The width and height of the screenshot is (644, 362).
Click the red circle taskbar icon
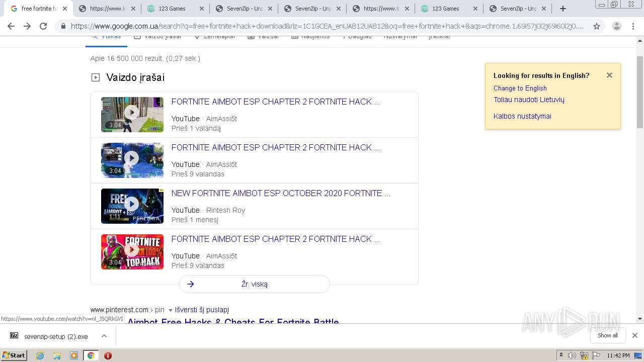click(x=108, y=355)
